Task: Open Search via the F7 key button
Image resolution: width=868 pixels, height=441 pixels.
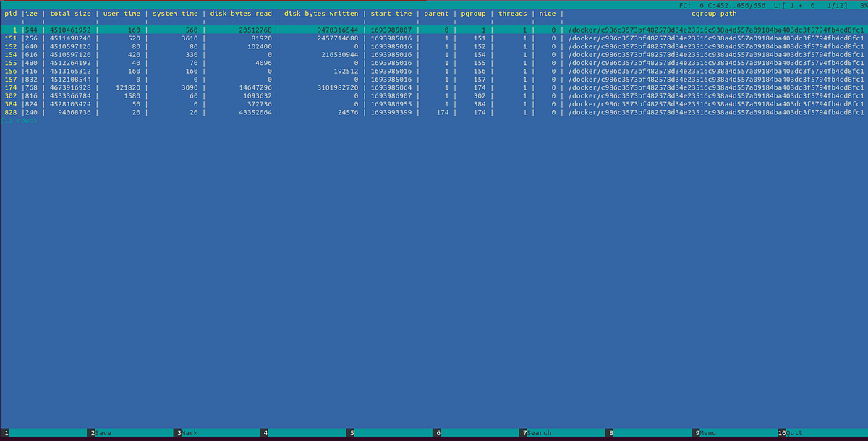Action: 537,432
